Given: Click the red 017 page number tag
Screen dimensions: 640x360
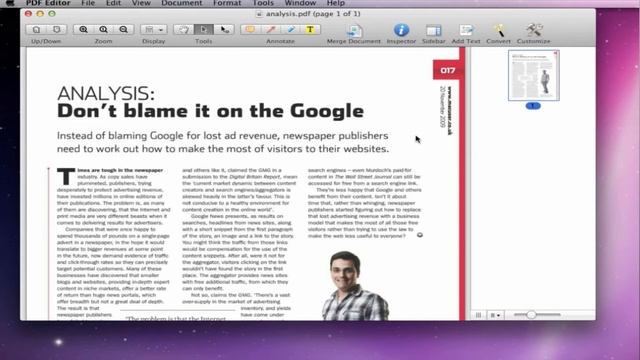Looking at the screenshot, I should click(448, 70).
